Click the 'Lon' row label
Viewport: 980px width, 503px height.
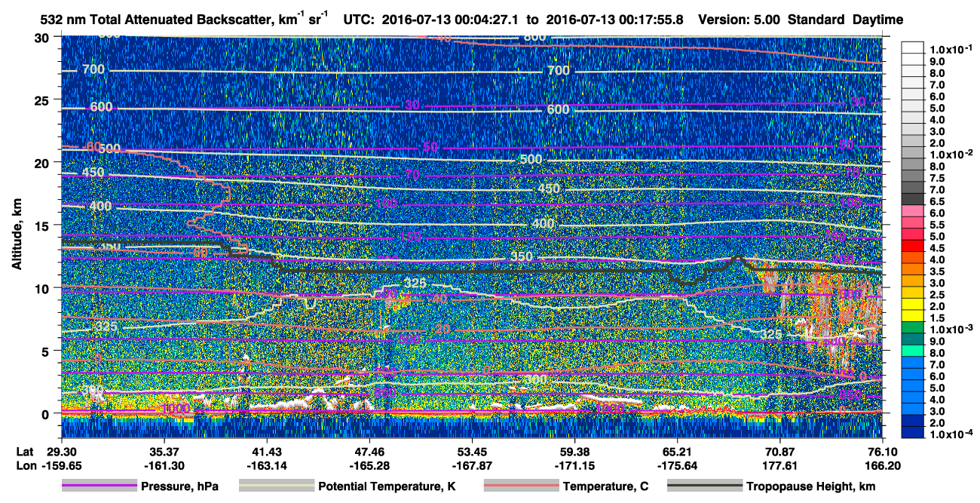[x=25, y=465]
